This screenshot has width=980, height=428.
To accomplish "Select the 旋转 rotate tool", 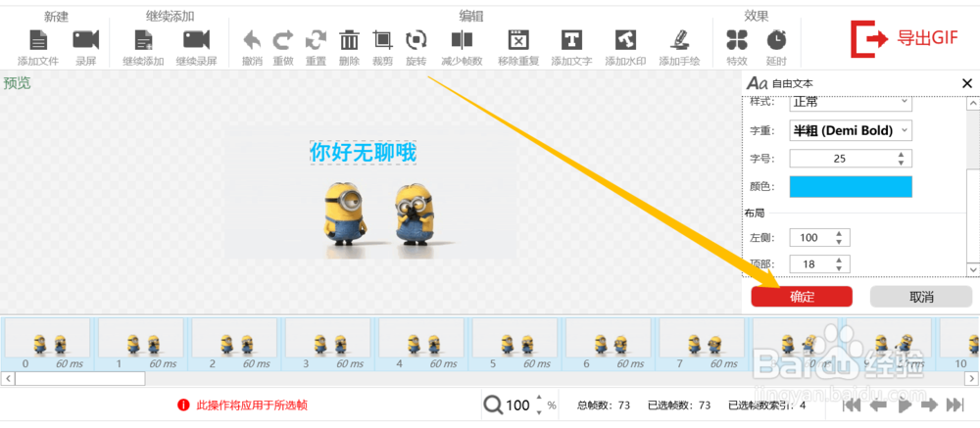I will click(416, 40).
